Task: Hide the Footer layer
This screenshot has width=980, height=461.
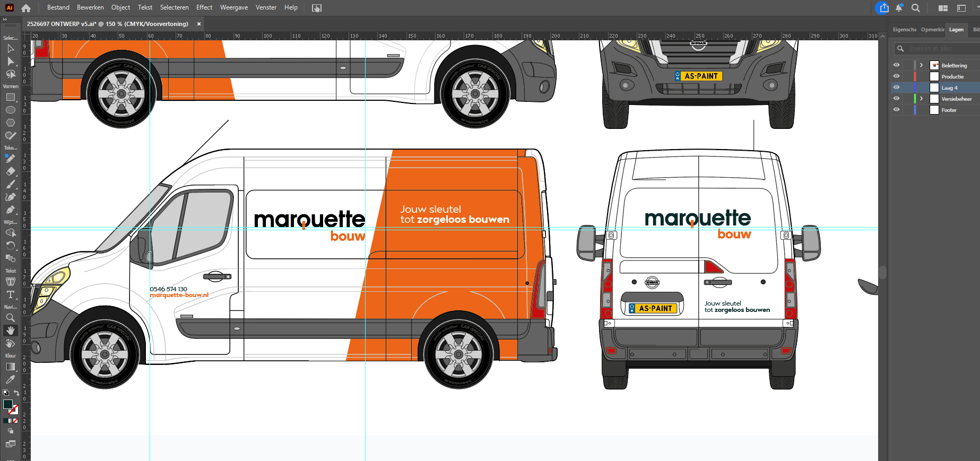Action: tap(897, 110)
